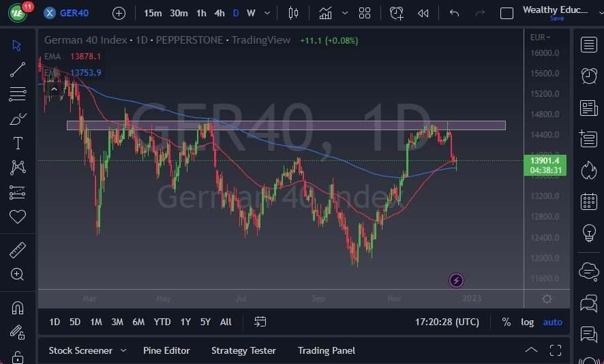Expand the timeframe interval dropdown
The image size is (604, 364).
(267, 14)
